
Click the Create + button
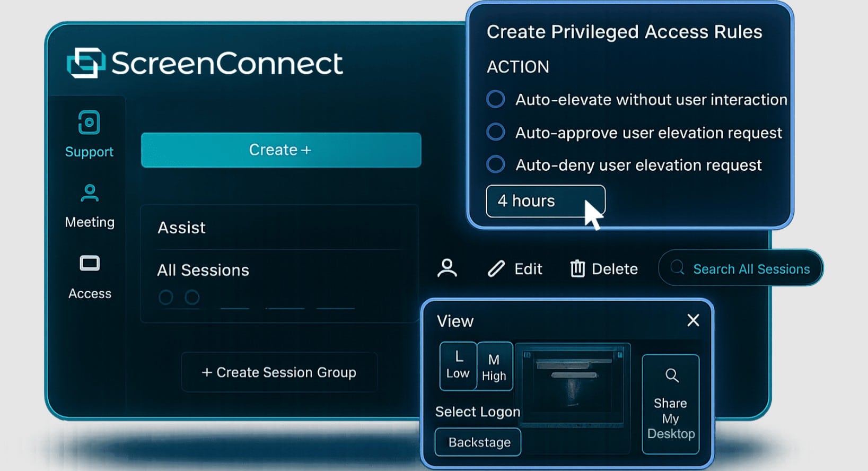[x=281, y=150]
